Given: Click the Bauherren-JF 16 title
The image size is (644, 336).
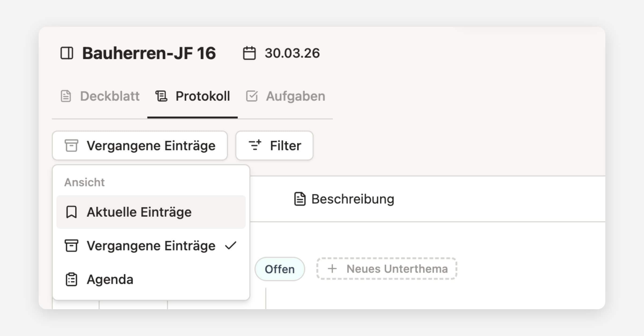Looking at the screenshot, I should pyautogui.click(x=149, y=53).
